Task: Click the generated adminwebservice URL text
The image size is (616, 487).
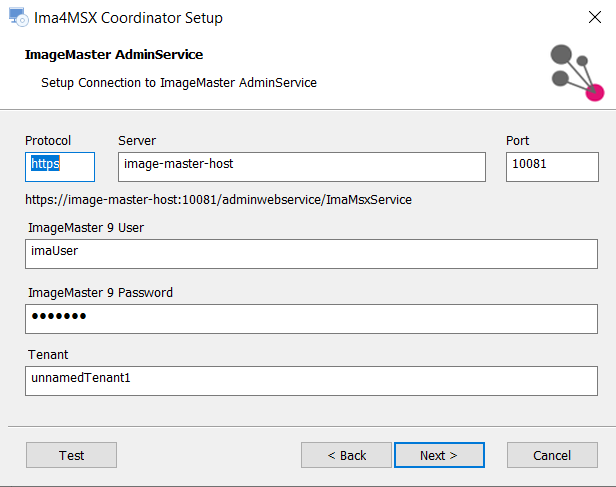Action: click(x=218, y=200)
